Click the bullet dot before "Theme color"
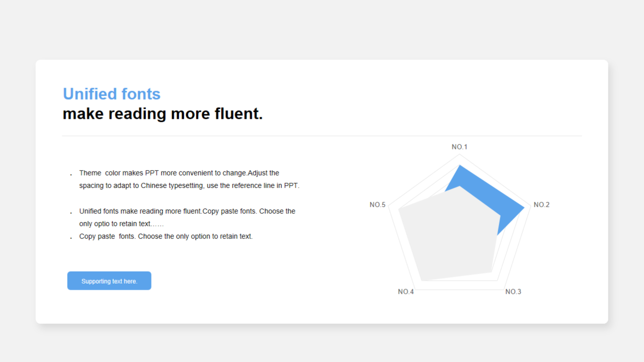Image resolution: width=644 pixels, height=362 pixels. coord(71,174)
